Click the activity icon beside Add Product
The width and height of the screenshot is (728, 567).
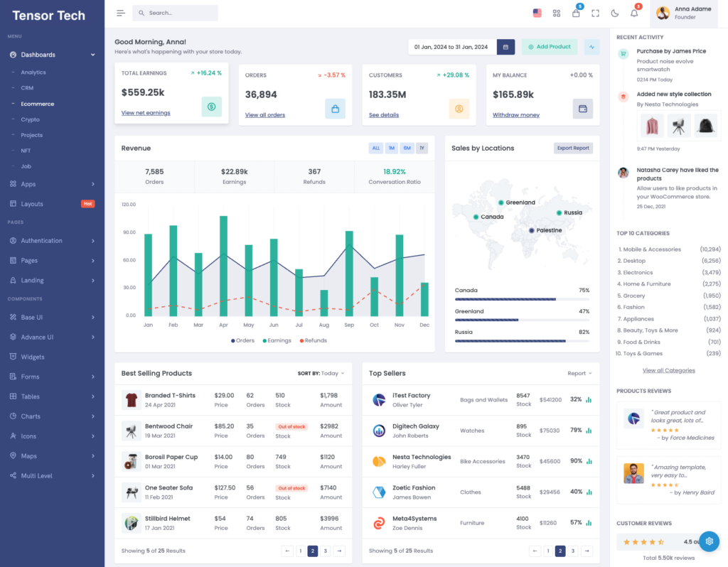[x=591, y=46]
